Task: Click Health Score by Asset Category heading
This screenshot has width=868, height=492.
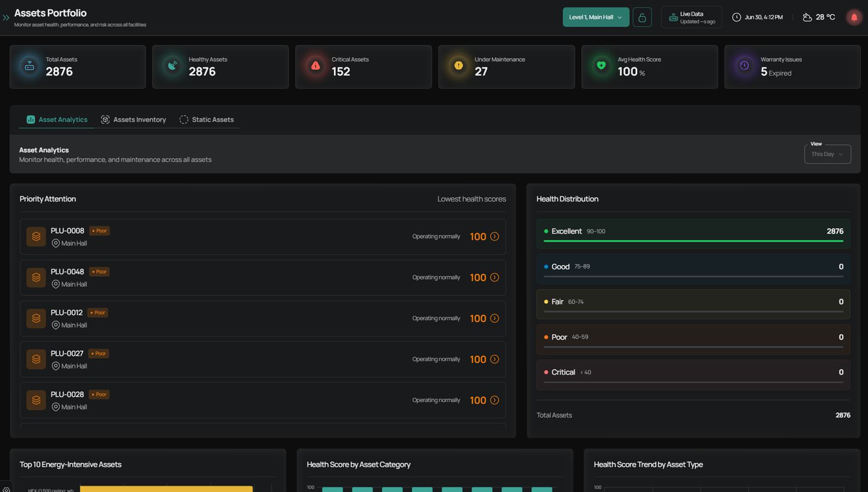Action: (x=359, y=465)
